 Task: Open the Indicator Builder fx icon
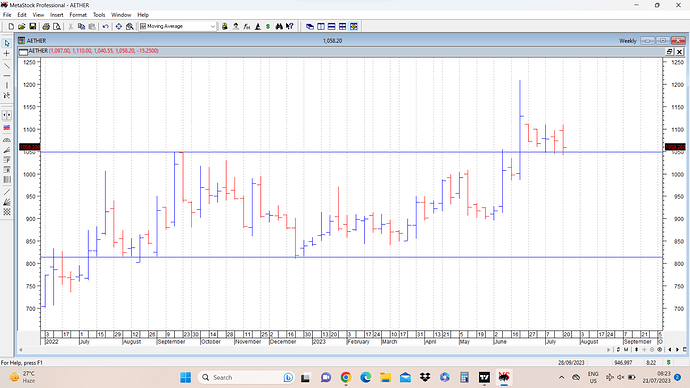point(247,26)
